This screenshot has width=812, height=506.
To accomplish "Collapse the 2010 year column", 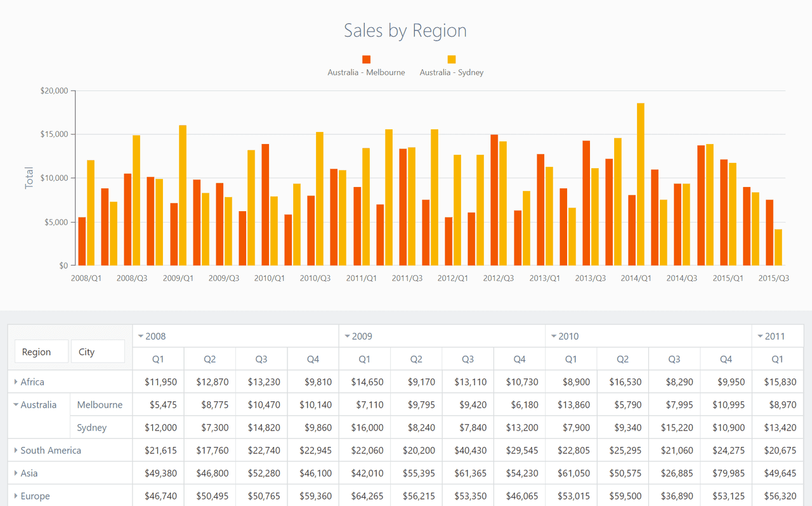I will coord(554,336).
